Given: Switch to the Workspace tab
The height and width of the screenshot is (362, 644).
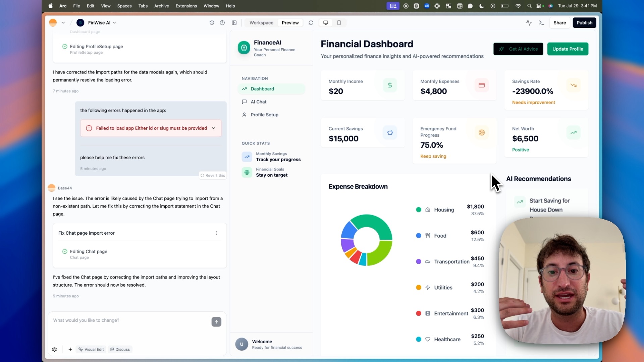Looking at the screenshot, I should tap(261, 23).
